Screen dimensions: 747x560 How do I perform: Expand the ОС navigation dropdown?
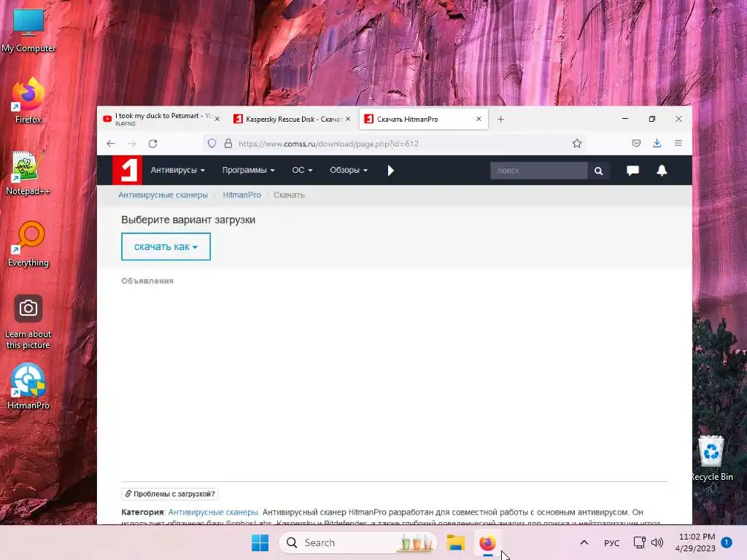[302, 170]
